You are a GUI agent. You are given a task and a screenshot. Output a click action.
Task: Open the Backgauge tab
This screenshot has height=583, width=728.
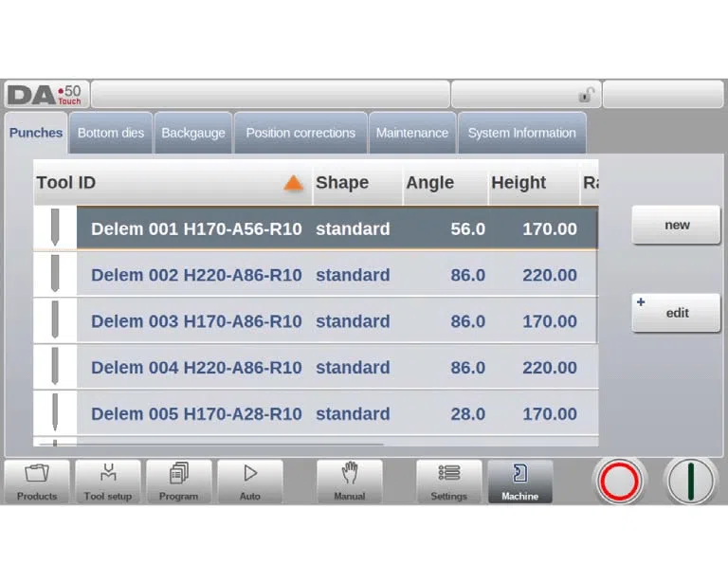tap(193, 133)
